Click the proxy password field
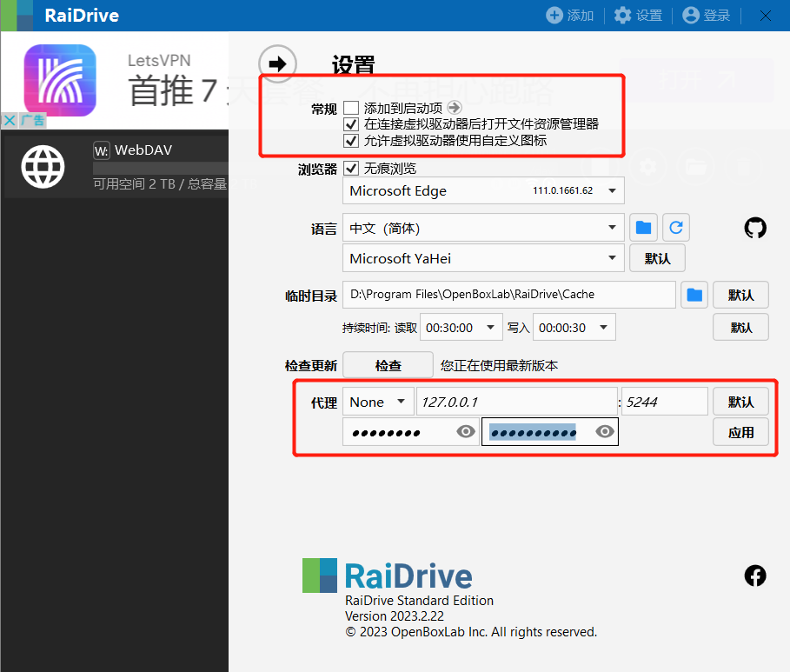The image size is (790, 672). tap(550, 432)
